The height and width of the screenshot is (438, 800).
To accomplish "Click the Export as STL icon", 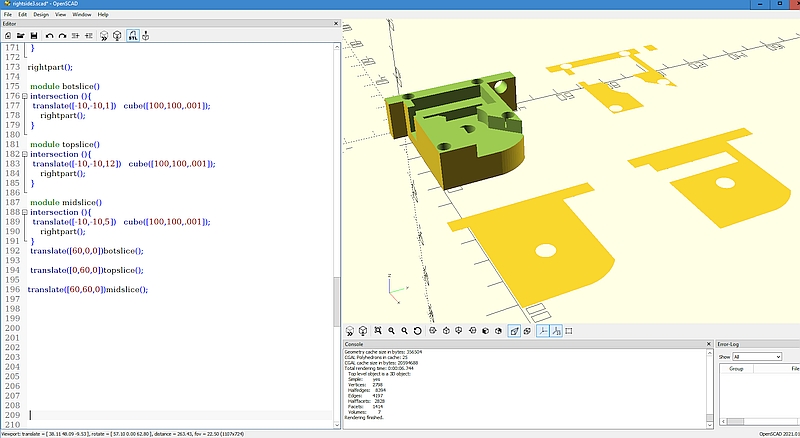I will (x=132, y=35).
